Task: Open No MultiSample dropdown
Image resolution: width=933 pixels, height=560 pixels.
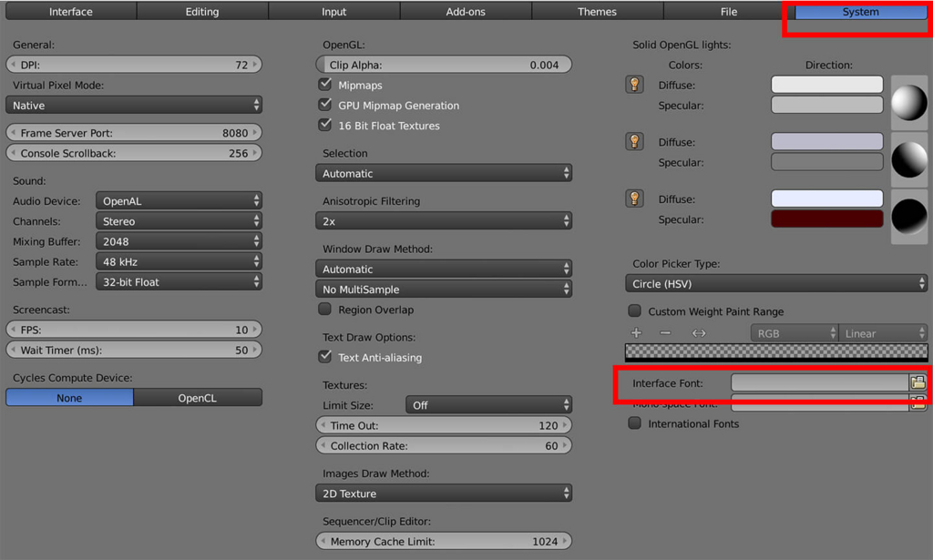Action: [444, 289]
